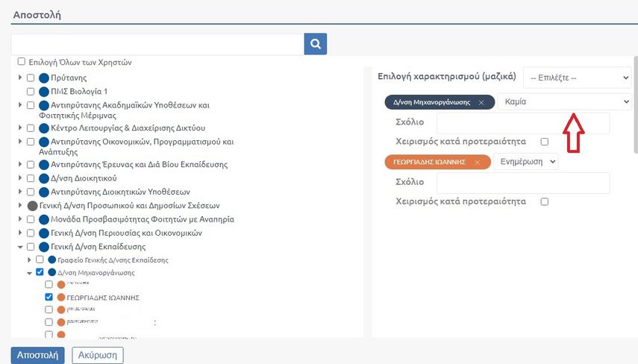Click the orange user icon beside ΓΕΩΡΓΙΑΔΗΣ ΙΩΑΝΝΗΣ in tree
Image resolution: width=638 pixels, height=364 pixels.
point(60,298)
